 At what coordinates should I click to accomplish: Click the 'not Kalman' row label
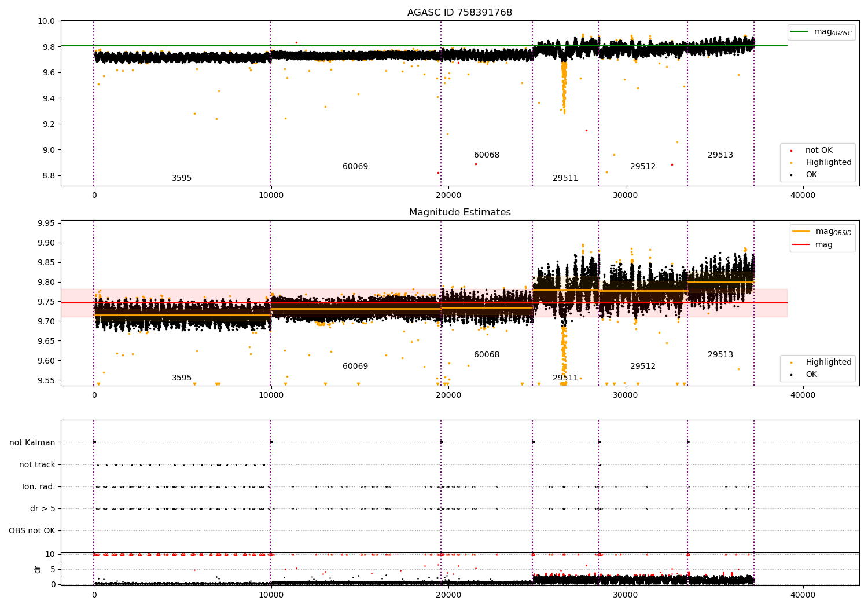(32, 442)
